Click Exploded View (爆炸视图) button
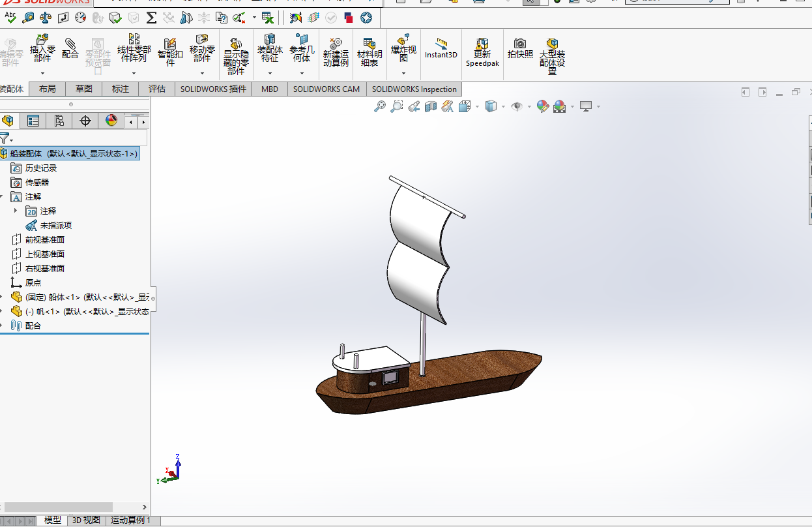This screenshot has height=527, width=812. point(403,49)
